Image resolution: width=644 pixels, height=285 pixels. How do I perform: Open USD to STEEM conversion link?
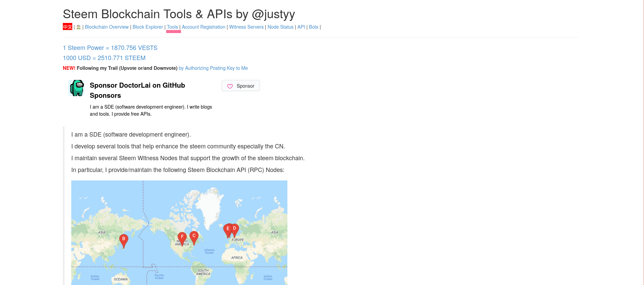coord(104,58)
